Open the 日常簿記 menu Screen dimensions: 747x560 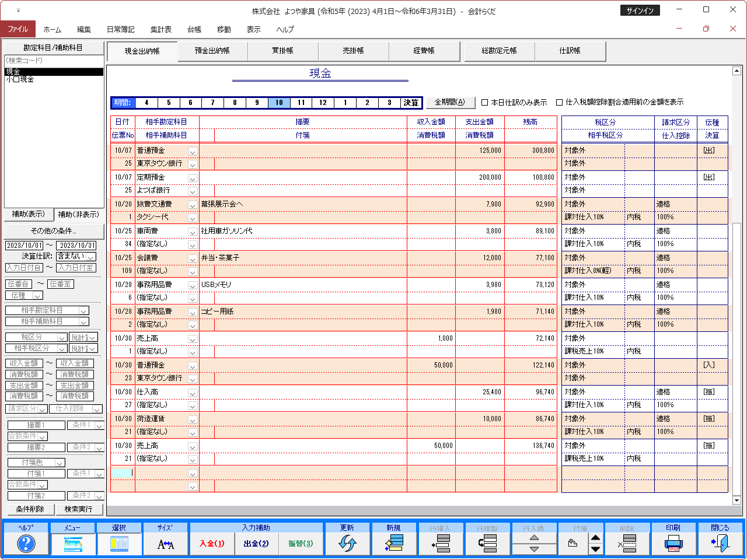click(120, 29)
